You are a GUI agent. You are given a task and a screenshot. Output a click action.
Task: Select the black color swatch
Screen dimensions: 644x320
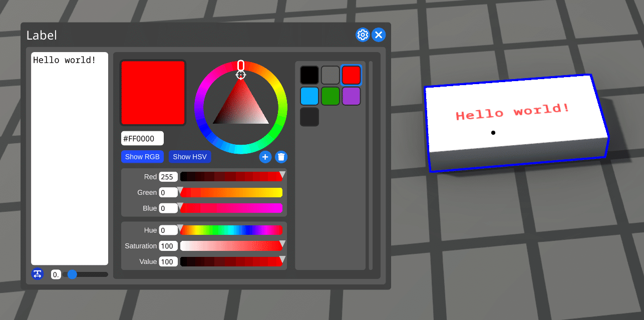[309, 75]
